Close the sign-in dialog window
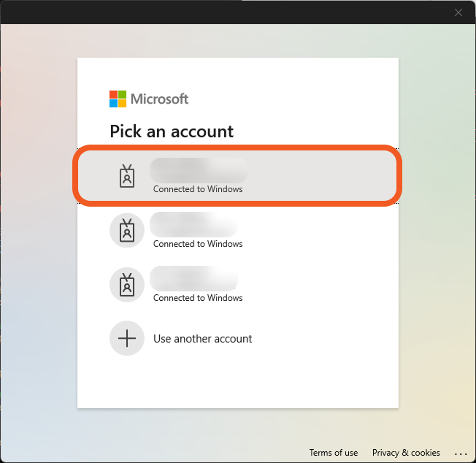476x463 pixels. tap(458, 12)
